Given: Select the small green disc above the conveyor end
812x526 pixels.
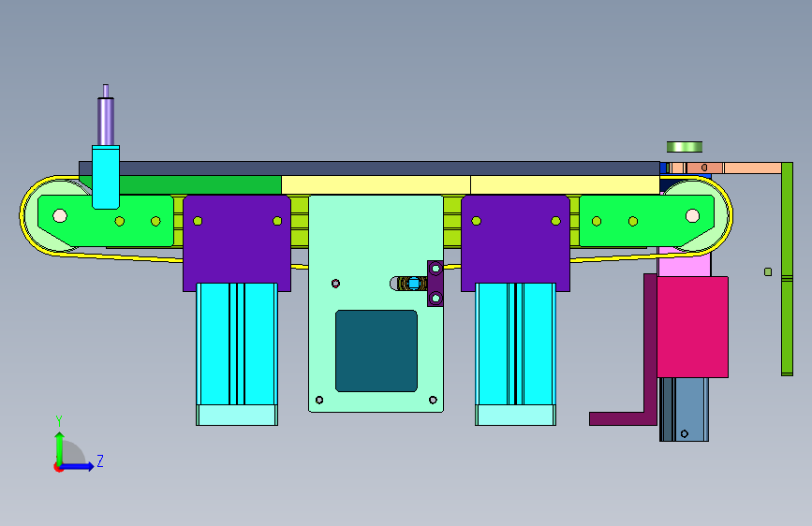Looking at the screenshot, I should point(685,147).
